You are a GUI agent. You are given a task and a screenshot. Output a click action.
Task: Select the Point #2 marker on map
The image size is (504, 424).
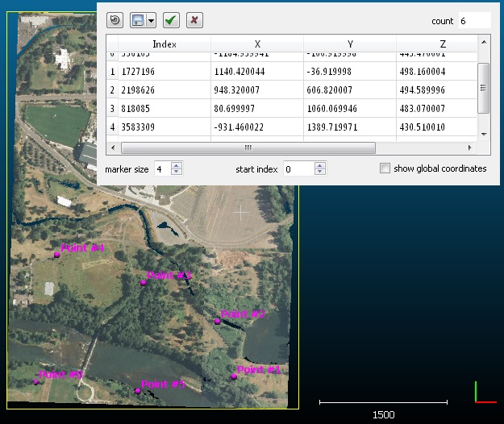point(217,321)
